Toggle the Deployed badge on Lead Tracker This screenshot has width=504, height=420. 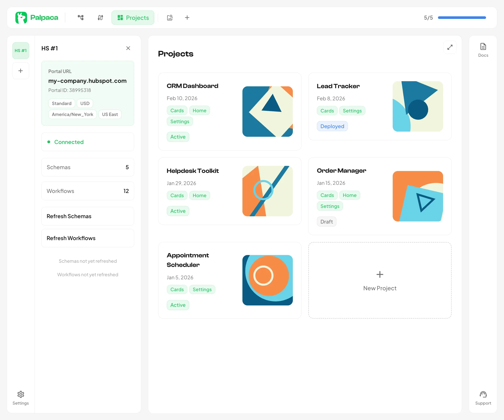pos(332,126)
